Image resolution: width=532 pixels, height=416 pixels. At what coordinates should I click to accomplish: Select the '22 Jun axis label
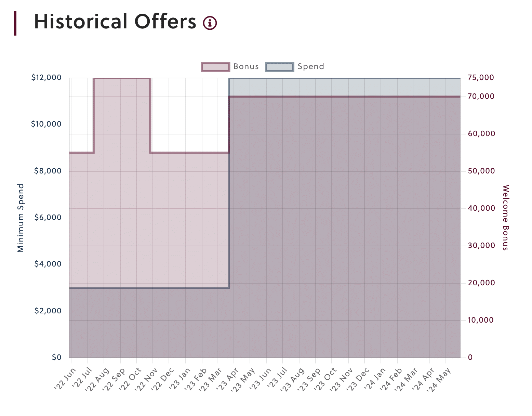pyautogui.click(x=65, y=379)
